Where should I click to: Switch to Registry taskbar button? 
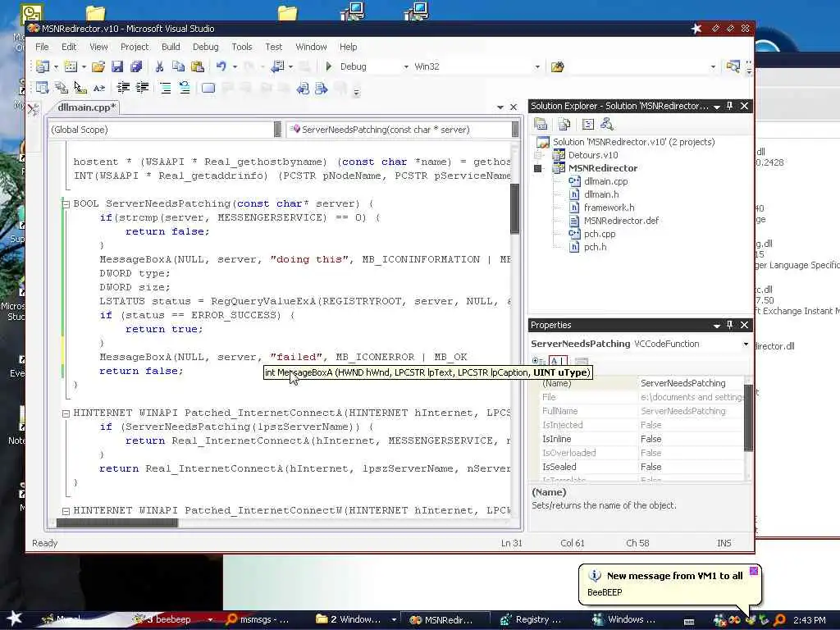coord(532,619)
